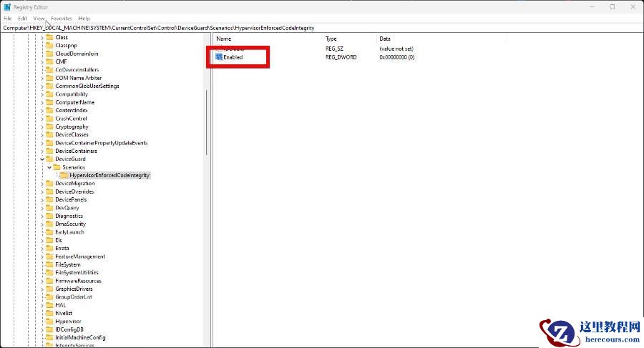This screenshot has height=348, width=644.
Task: Select the COM Name Arbiter folder icon
Action: [49, 78]
